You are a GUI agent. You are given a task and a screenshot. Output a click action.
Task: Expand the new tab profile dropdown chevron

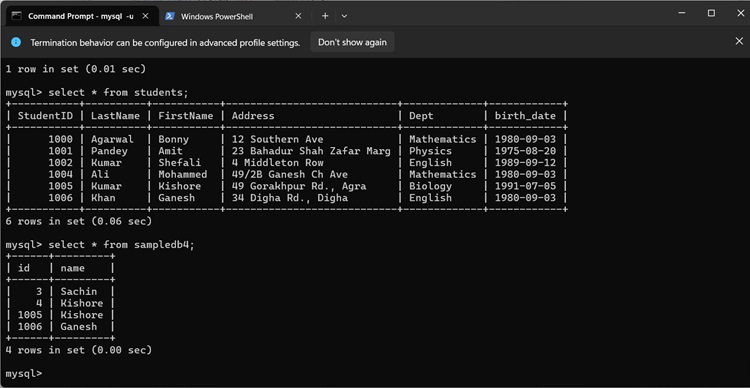click(344, 16)
